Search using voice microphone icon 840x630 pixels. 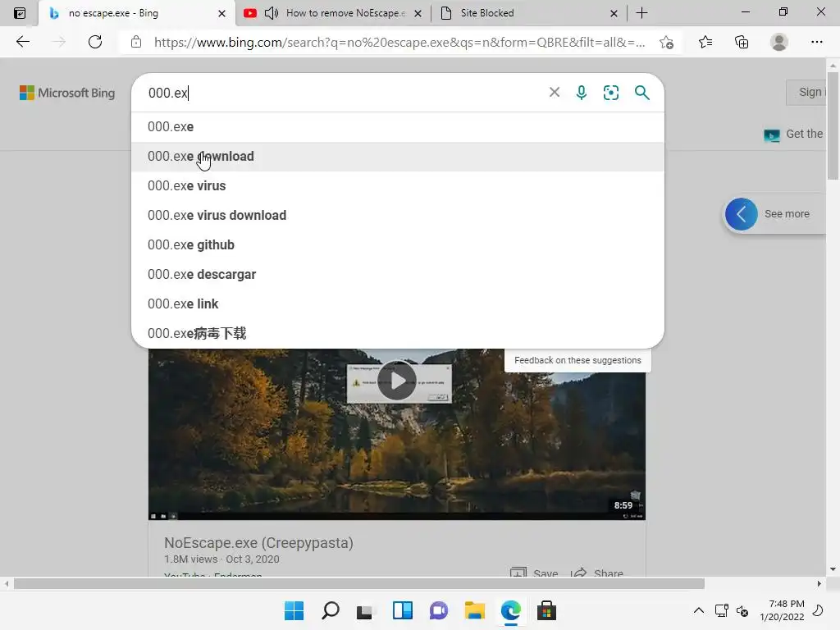[582, 92]
